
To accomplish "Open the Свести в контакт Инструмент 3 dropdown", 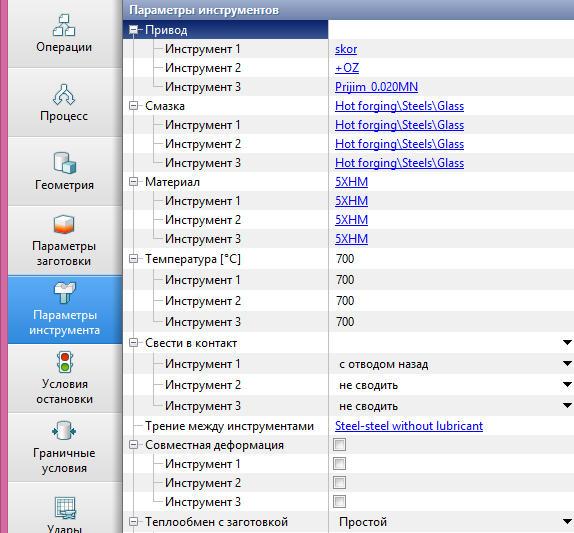I will [x=567, y=406].
